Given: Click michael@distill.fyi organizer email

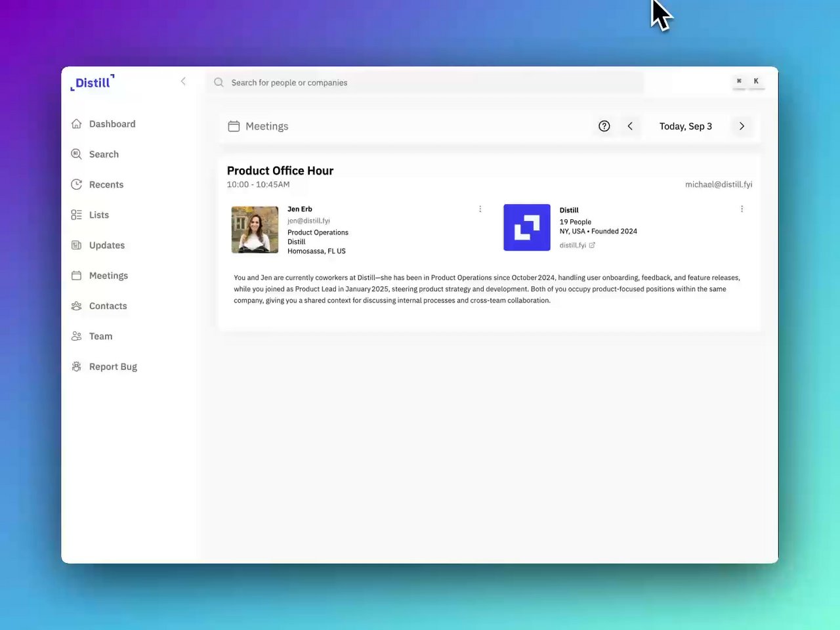Looking at the screenshot, I should click(719, 184).
